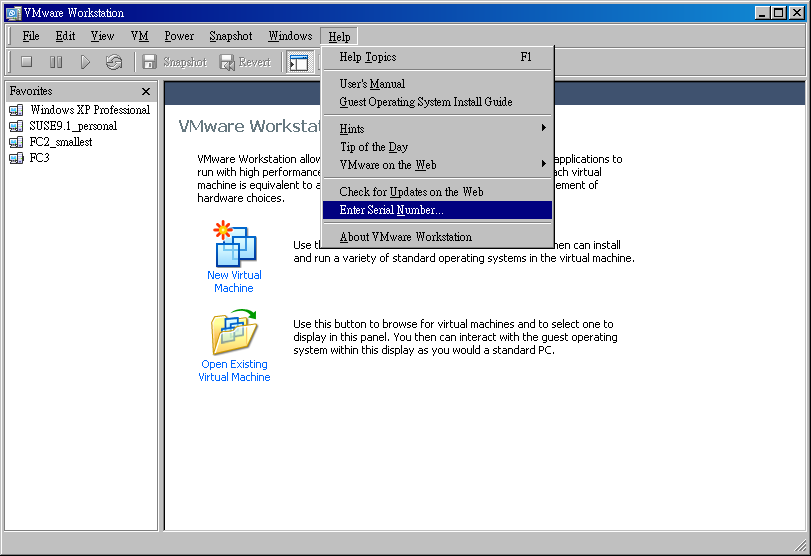811x556 pixels.
Task: Toggle the Favorites sidebar view icon
Action: (299, 62)
